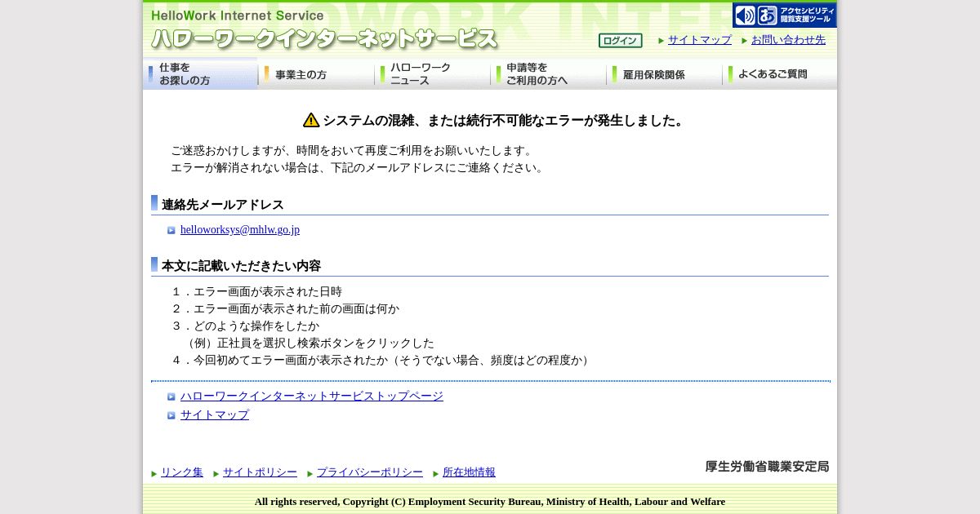Click the 連絡先メールアドレス heading
The height and width of the screenshot is (514, 980).
[x=223, y=205]
